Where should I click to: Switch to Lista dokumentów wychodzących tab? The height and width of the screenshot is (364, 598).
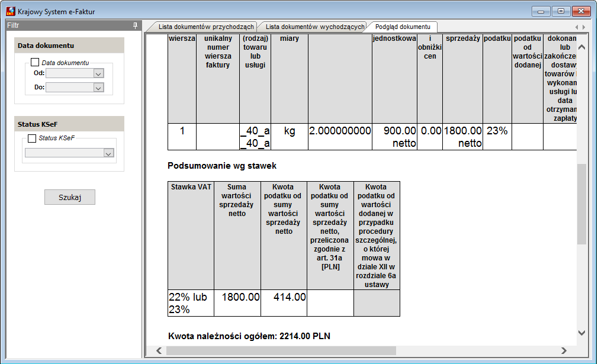(315, 27)
